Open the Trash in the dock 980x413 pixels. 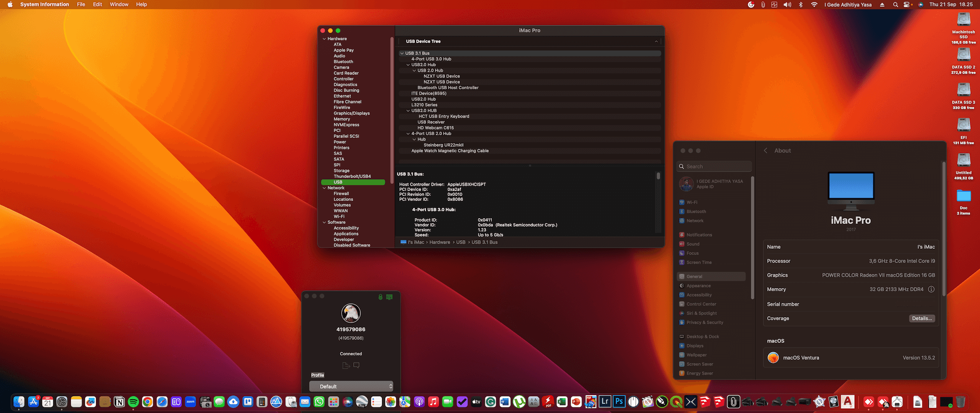click(x=960, y=402)
